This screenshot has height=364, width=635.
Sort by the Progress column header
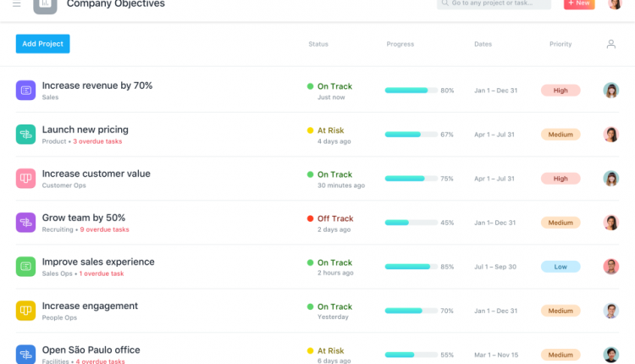400,44
